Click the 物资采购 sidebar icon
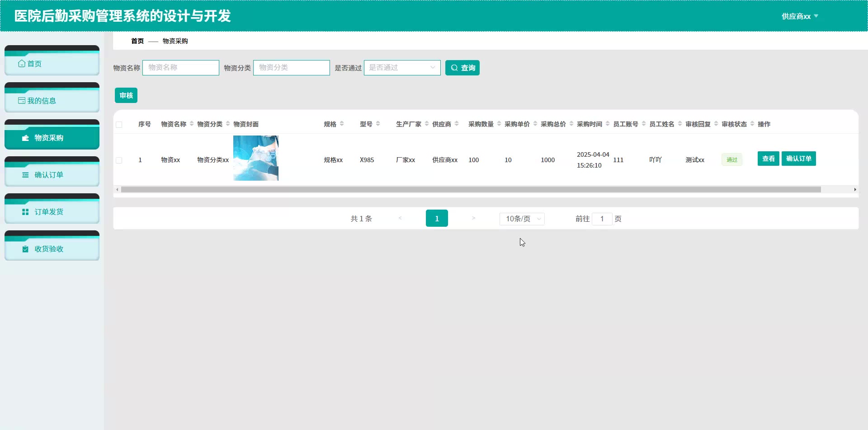 [26, 138]
